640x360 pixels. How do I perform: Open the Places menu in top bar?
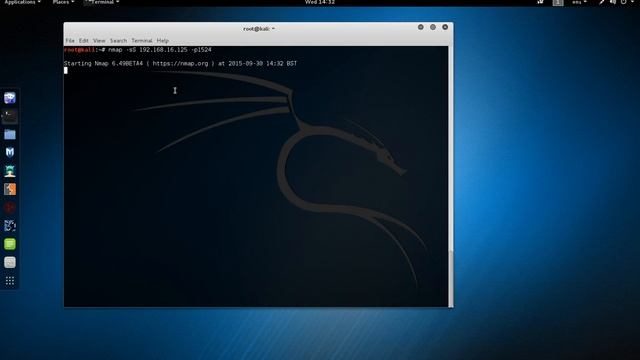(x=63, y=2)
